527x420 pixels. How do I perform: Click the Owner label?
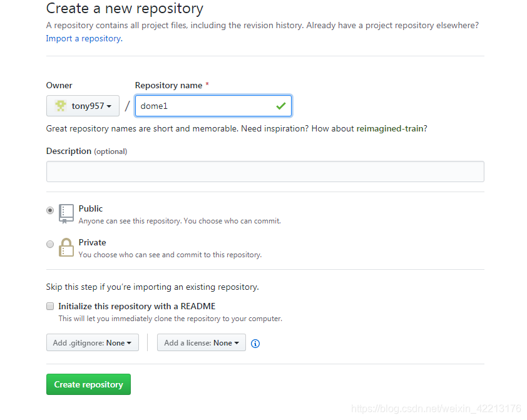pyautogui.click(x=59, y=85)
